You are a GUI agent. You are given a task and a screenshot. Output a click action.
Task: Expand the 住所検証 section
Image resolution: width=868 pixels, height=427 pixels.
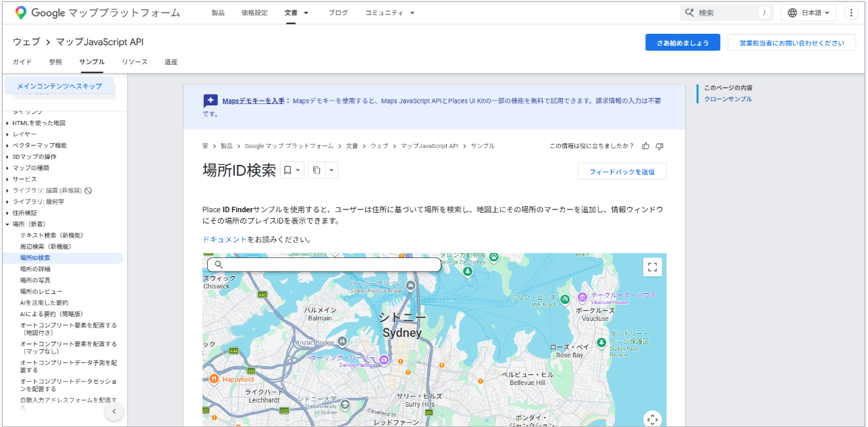[x=7, y=213]
